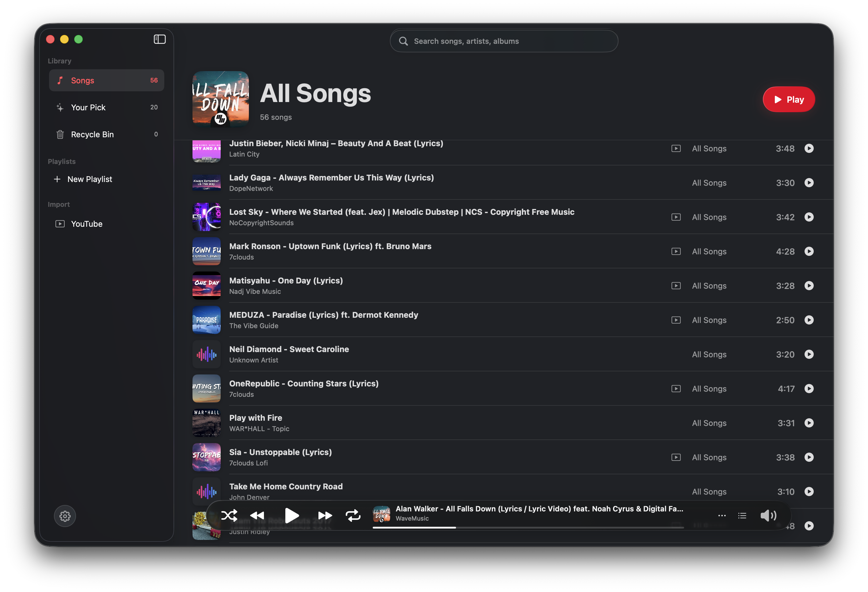This screenshot has width=868, height=592.
Task: Open Your Pick in the sidebar
Action: [x=106, y=107]
